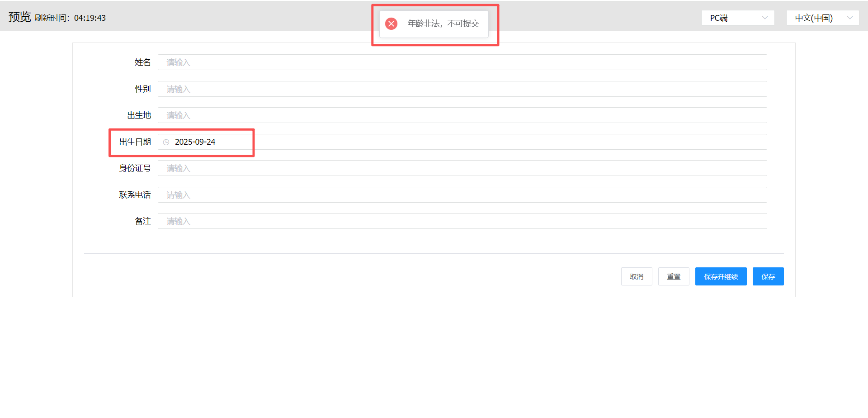
Task: Click the 身份证号 field label
Action: click(135, 168)
